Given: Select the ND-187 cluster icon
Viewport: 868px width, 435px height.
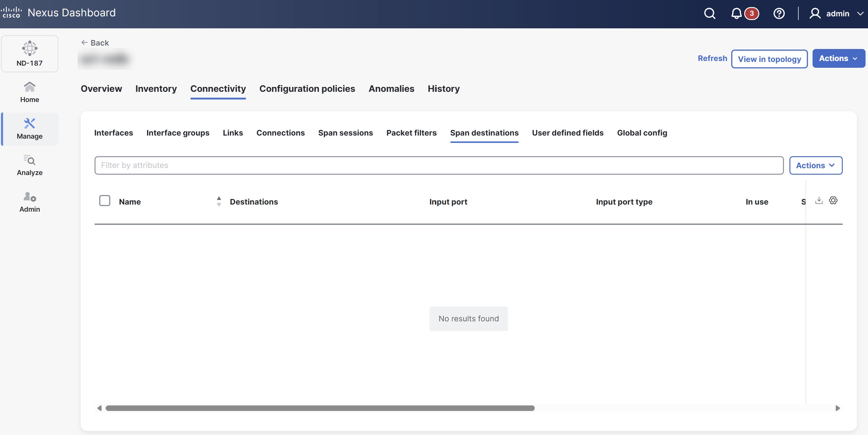Looking at the screenshot, I should (30, 54).
